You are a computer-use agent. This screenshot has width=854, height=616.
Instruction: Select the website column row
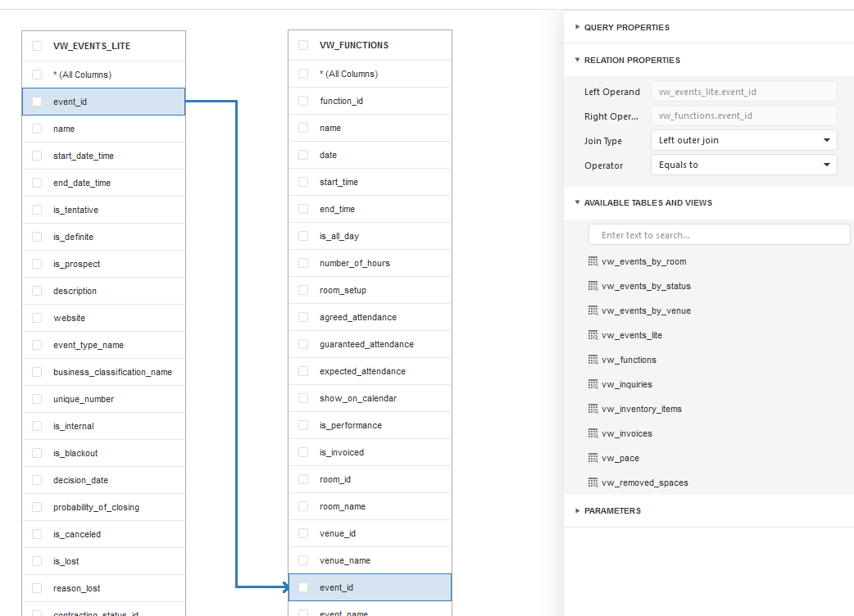103,318
